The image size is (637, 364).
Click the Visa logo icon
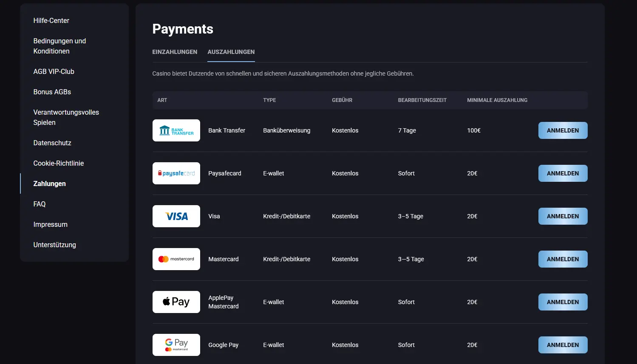176,216
